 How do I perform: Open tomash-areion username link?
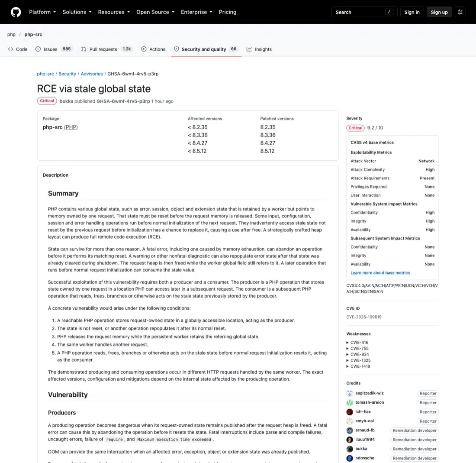click(x=370, y=402)
